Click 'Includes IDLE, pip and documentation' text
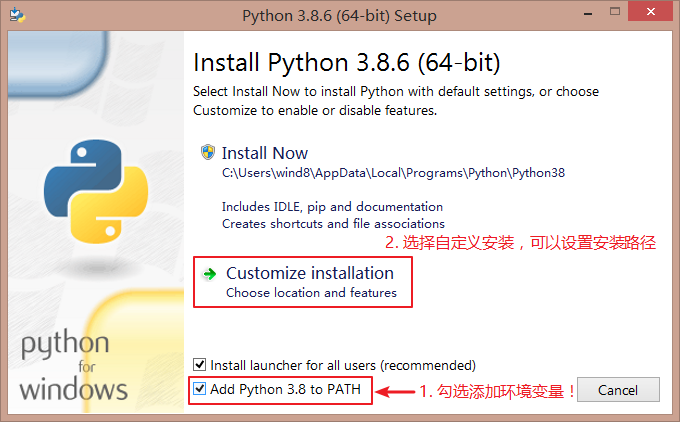The height and width of the screenshot is (422, 680). (332, 207)
